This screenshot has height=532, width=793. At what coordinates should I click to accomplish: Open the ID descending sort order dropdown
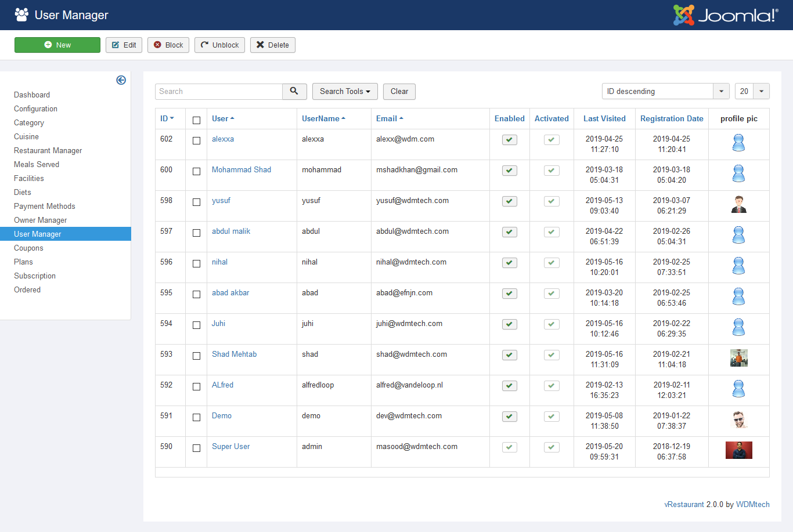(x=665, y=92)
